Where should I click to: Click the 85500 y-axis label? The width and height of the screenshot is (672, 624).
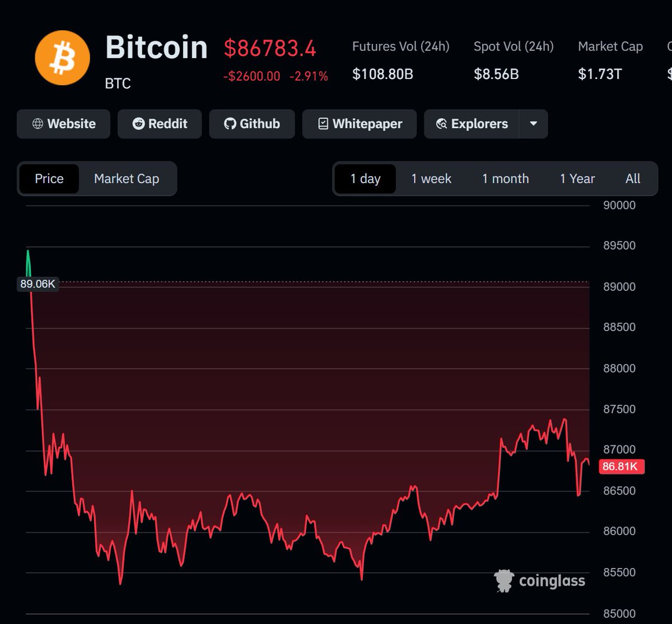619,573
